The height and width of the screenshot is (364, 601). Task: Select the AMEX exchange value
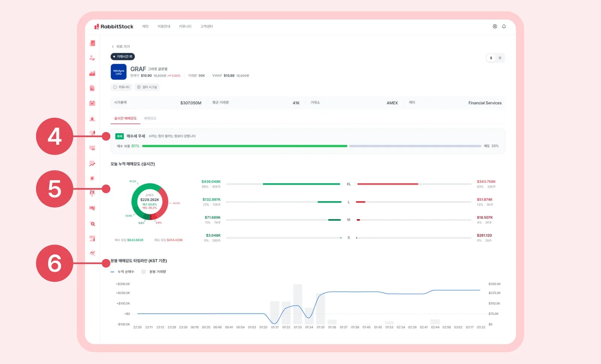392,103
